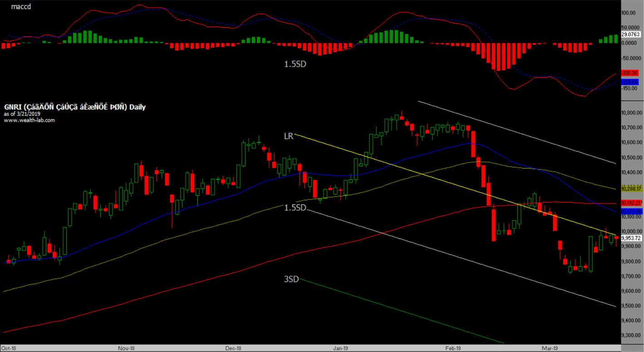Select the red 10,192.21 moving average badge
644x352 pixels.
tap(630, 203)
